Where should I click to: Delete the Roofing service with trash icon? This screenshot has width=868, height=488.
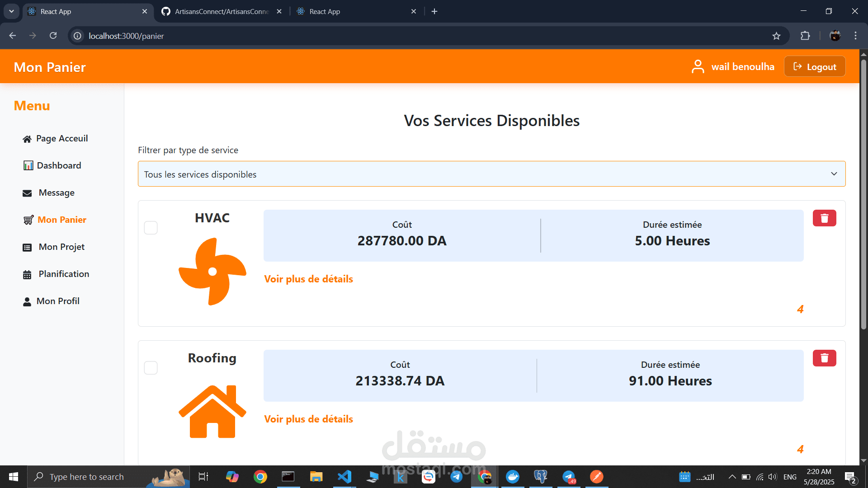[824, 358]
